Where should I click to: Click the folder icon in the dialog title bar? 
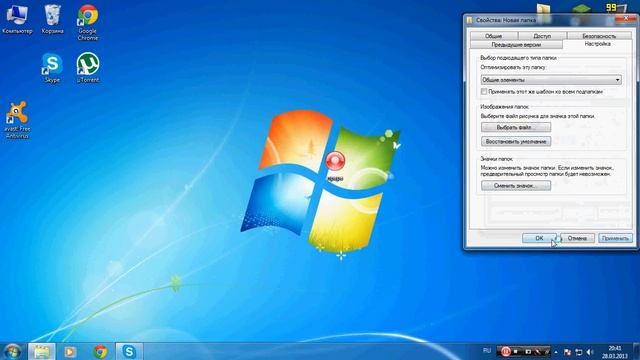coord(470,20)
